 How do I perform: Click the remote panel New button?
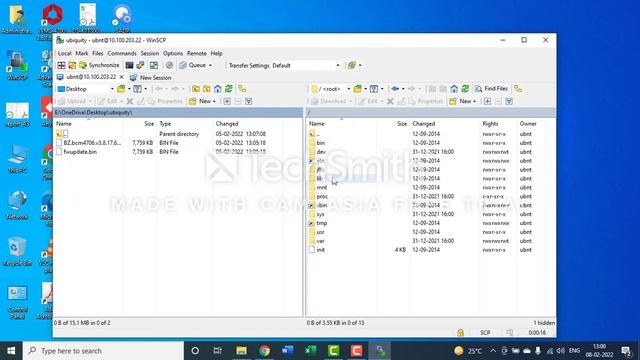pos(462,101)
